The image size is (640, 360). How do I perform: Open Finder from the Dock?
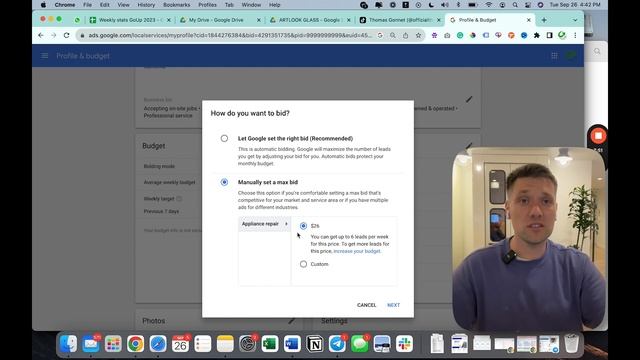[x=69, y=344]
